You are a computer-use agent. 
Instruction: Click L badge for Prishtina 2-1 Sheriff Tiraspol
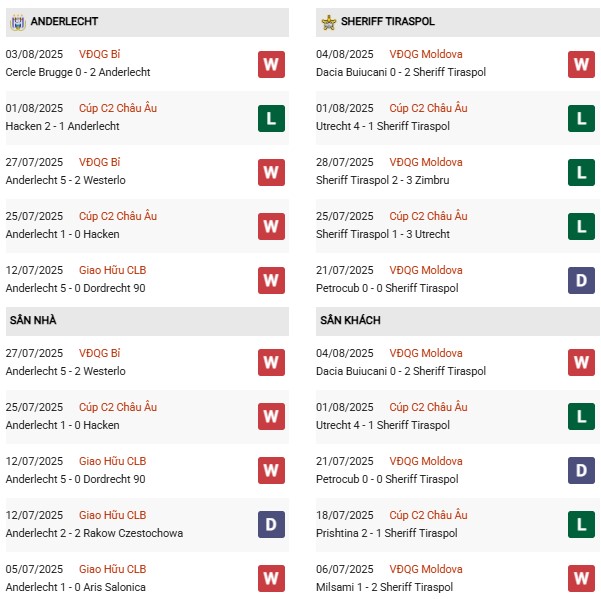coord(581,525)
